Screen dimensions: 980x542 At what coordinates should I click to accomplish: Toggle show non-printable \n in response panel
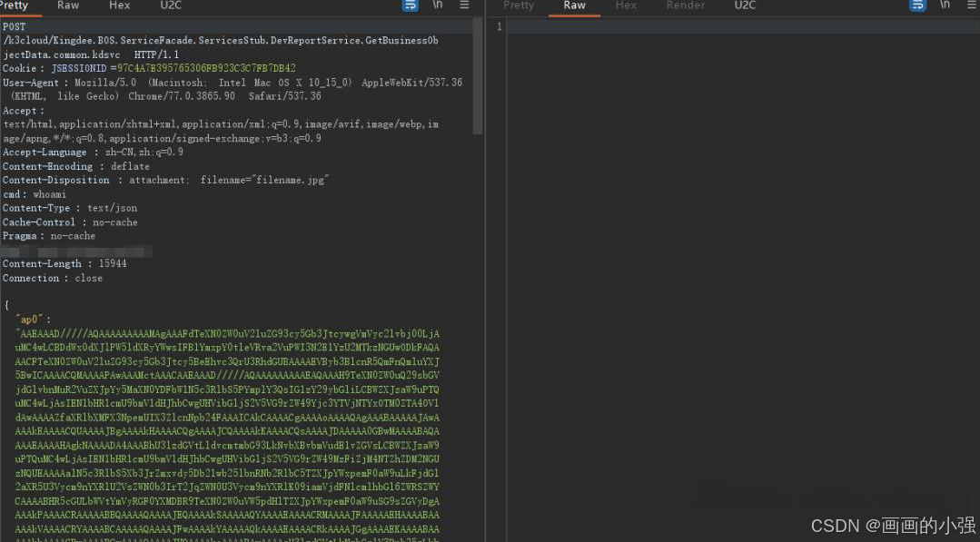point(945,5)
